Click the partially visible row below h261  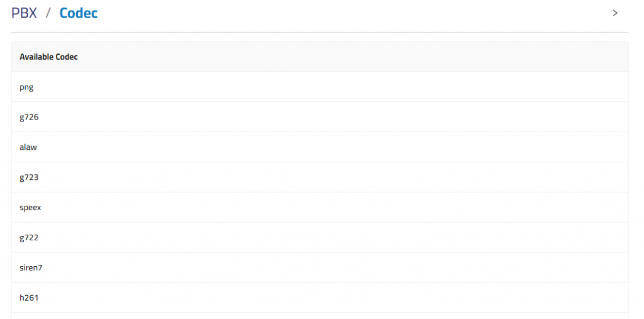(320, 316)
